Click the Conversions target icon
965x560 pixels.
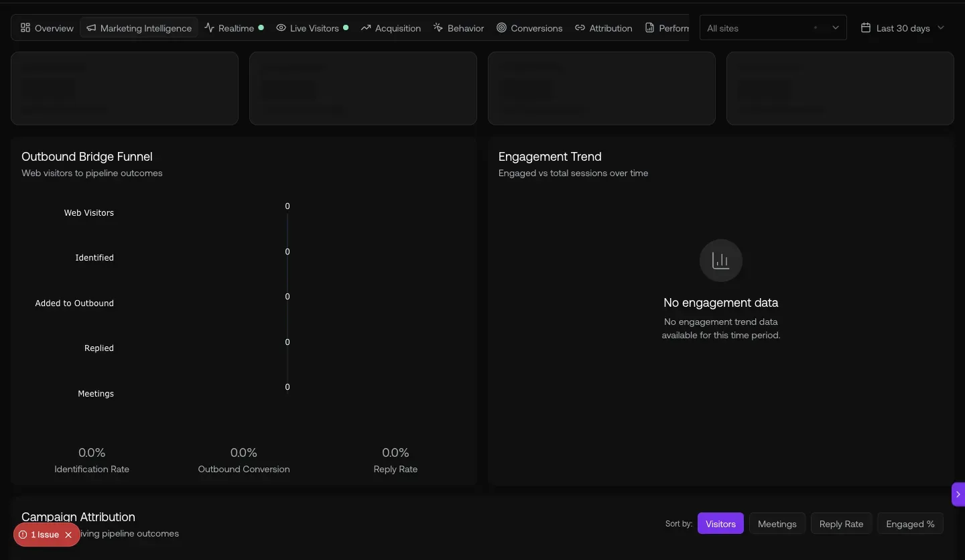(x=501, y=28)
